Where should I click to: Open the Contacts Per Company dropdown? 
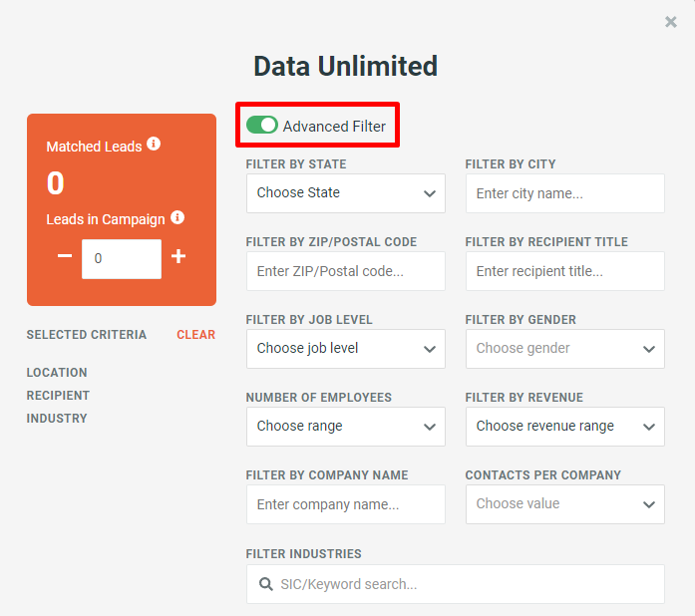[x=564, y=504]
